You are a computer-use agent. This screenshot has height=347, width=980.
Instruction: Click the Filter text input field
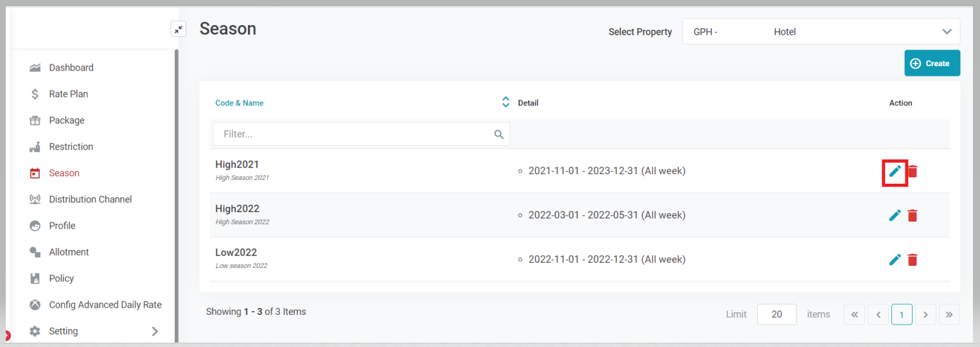tap(356, 134)
